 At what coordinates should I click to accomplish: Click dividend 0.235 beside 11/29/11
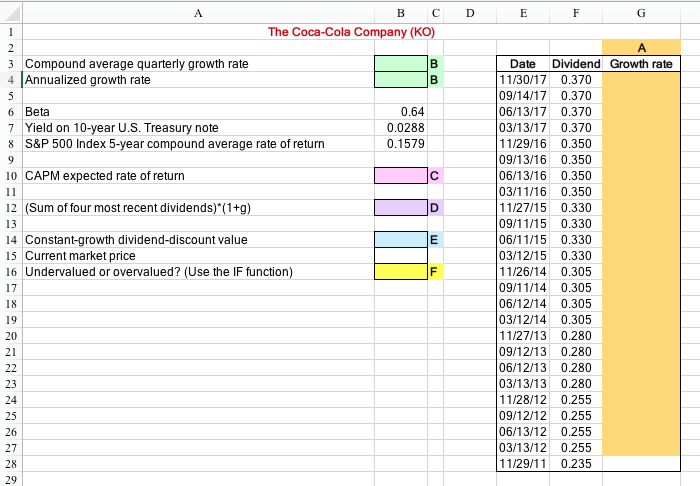[x=576, y=464]
